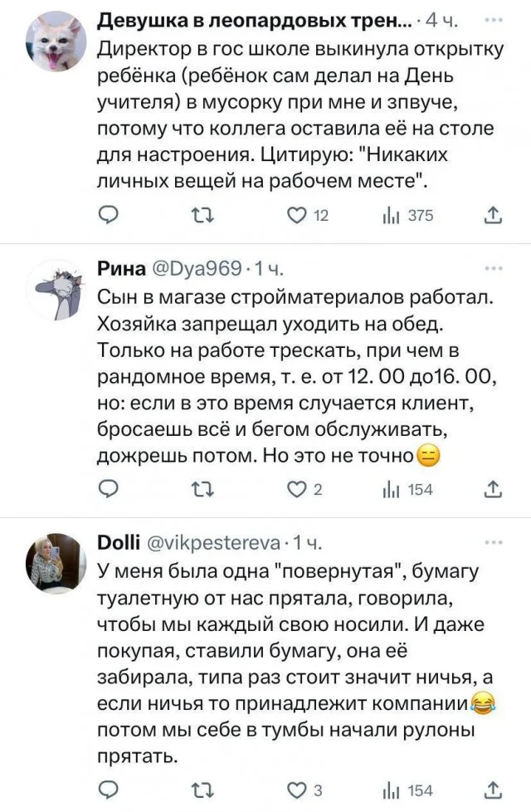Open more options on Dolli's tweet
Image resolution: width=531 pixels, height=812 pixels.
click(493, 543)
